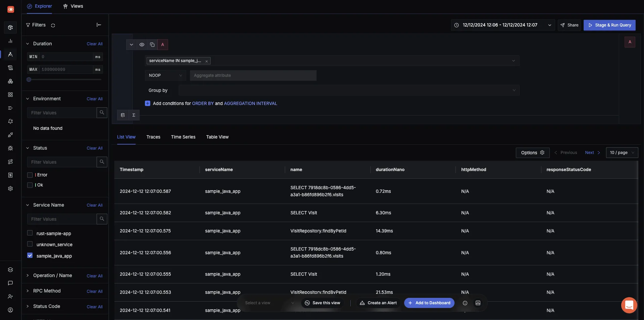Viewport: 644px width, 320px height.
Task: Switch to the Views tab
Action: 73,6
